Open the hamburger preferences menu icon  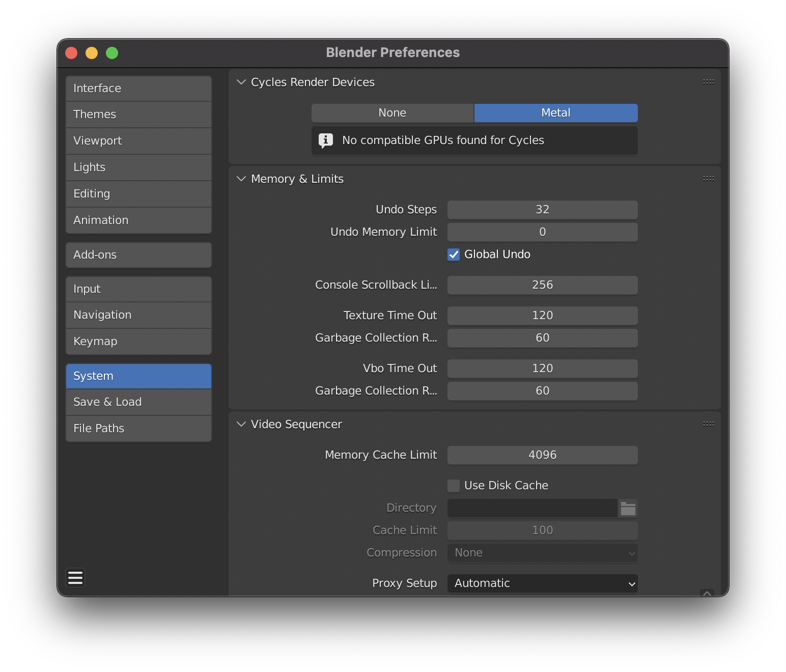75,578
